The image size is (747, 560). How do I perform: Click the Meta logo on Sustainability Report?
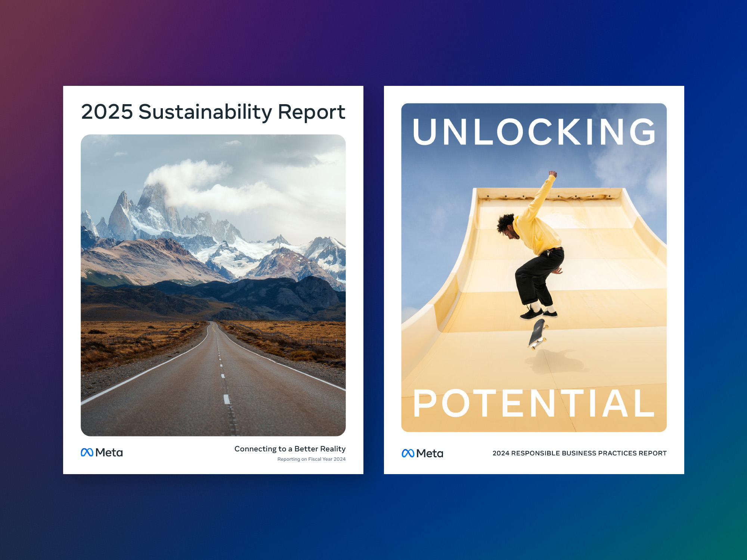pyautogui.click(x=102, y=452)
